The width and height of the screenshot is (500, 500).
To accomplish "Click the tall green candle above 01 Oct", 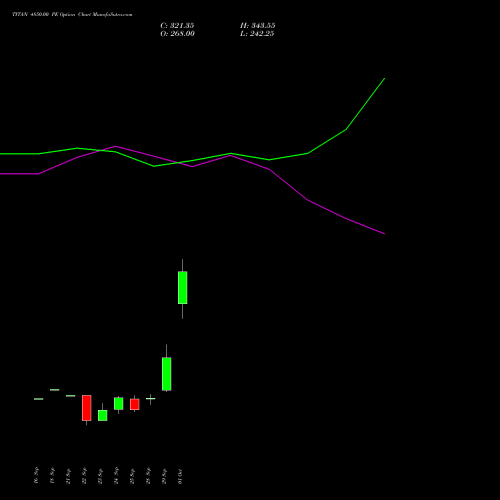I will click(182, 288).
